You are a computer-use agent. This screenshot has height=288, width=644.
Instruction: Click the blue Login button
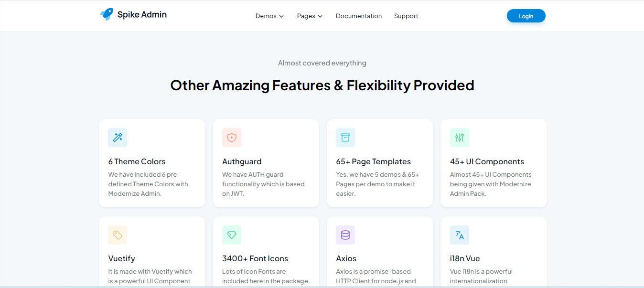526,16
